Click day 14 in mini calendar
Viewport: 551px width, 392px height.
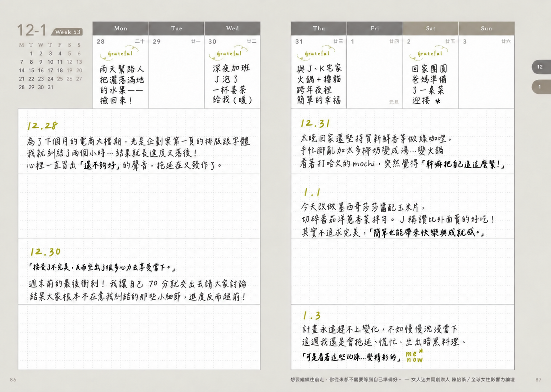[21, 70]
